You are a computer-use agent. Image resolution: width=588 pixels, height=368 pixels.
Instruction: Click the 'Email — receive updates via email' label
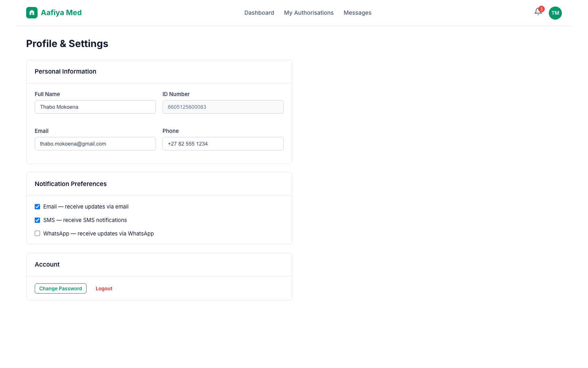(x=86, y=206)
